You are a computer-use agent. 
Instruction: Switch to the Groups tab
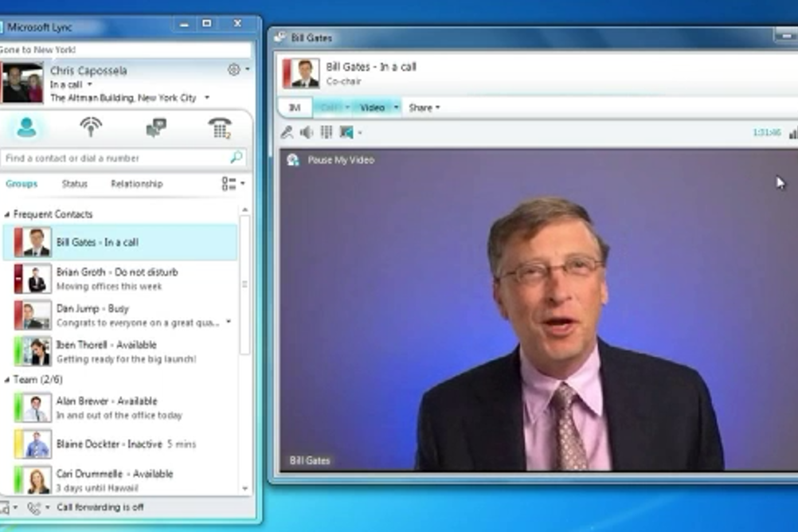click(x=22, y=184)
